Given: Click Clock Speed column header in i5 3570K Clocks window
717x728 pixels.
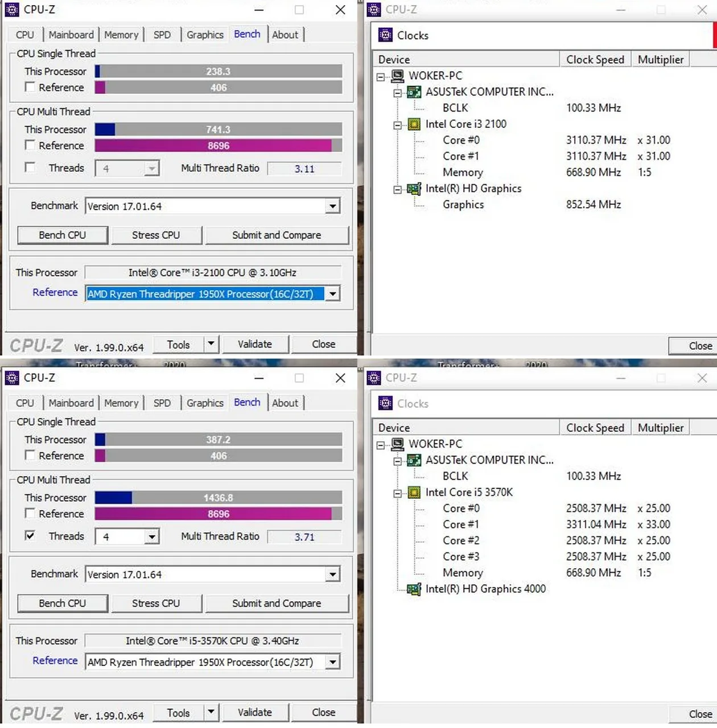Looking at the screenshot, I should [595, 427].
